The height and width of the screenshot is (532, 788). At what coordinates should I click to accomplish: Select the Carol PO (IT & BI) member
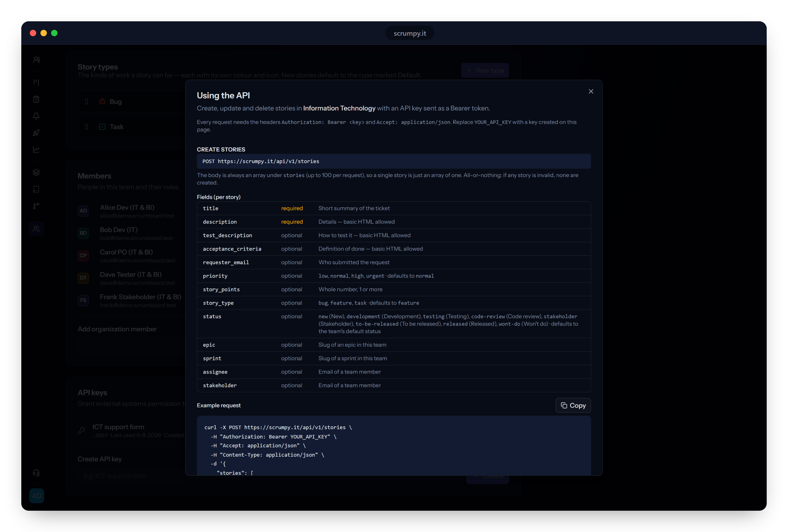pyautogui.click(x=126, y=252)
